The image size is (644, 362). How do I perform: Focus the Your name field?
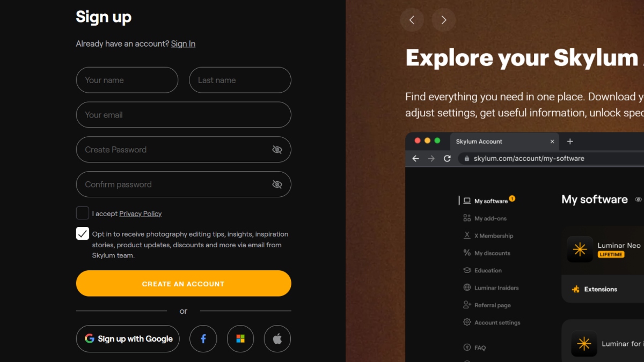[127, 80]
